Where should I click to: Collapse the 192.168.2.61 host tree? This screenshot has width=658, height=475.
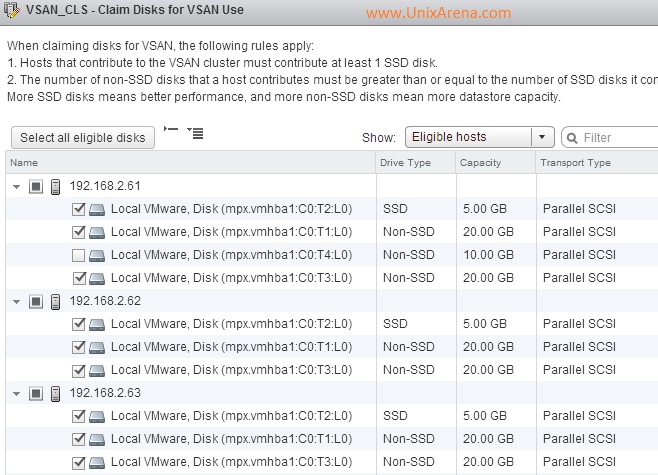[x=16, y=187]
